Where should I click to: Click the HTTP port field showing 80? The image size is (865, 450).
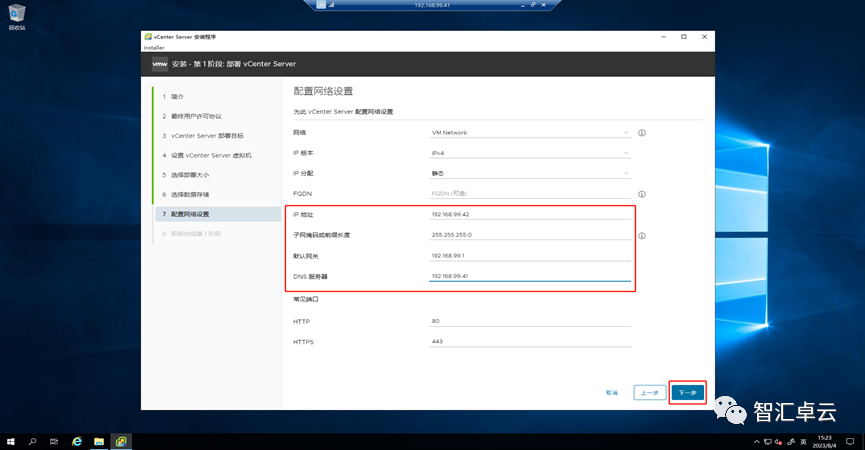click(530, 321)
